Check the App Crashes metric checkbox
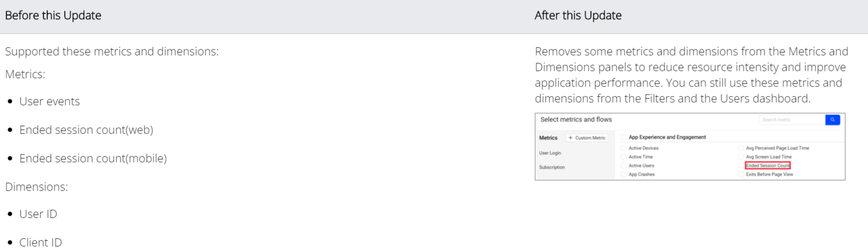Image resolution: width=868 pixels, height=250 pixels. [x=623, y=174]
